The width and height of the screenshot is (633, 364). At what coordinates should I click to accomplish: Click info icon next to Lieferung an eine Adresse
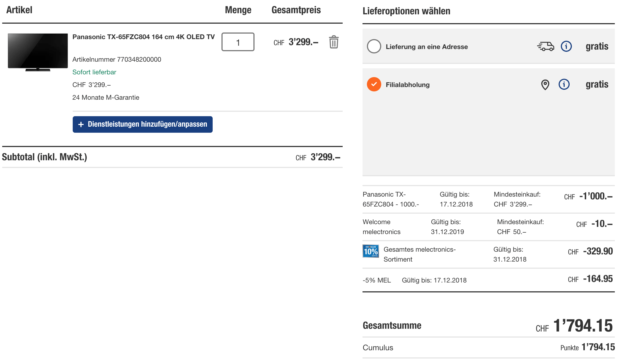[x=566, y=46]
